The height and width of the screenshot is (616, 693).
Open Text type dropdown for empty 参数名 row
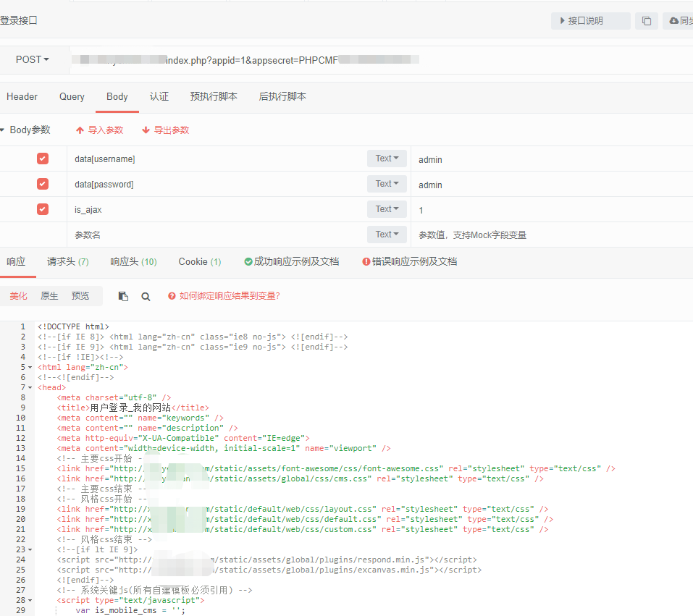[x=387, y=235]
